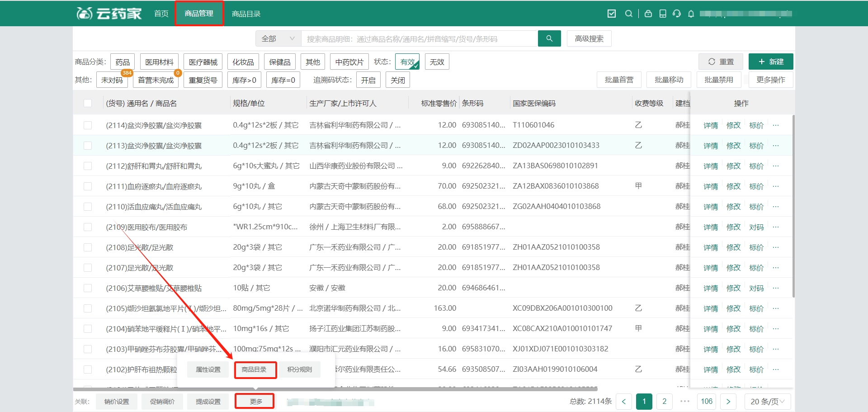Open the 首页 nav tab
Viewport: 868px width, 412px height.
161,14
